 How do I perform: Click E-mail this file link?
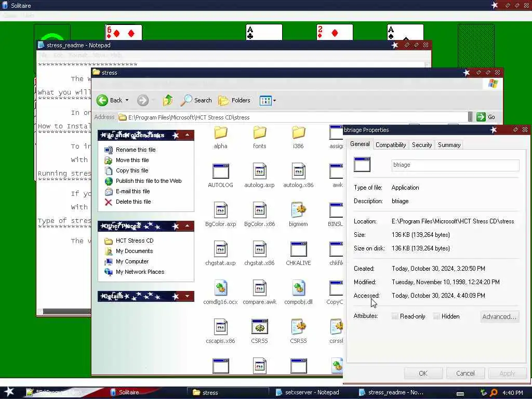[x=132, y=191]
